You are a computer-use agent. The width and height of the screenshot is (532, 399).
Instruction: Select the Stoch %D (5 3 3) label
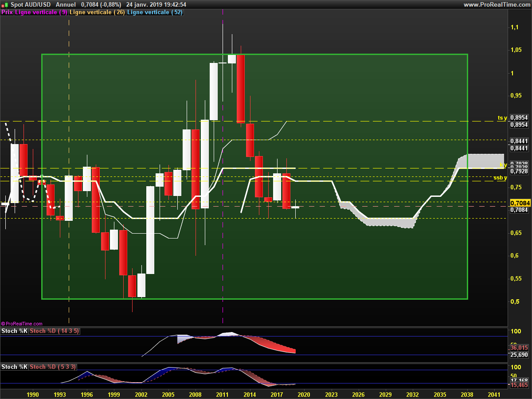(53, 367)
